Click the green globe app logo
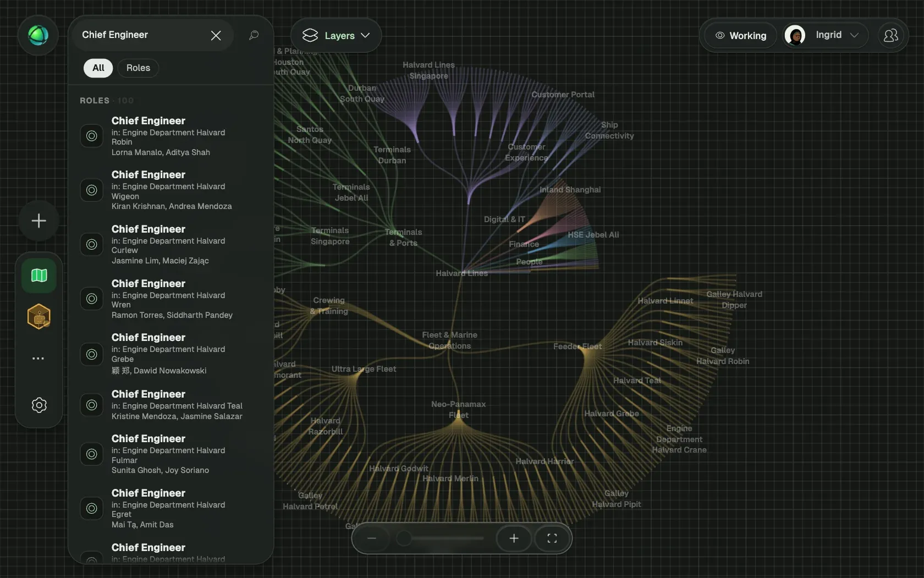924x578 pixels. [38, 35]
